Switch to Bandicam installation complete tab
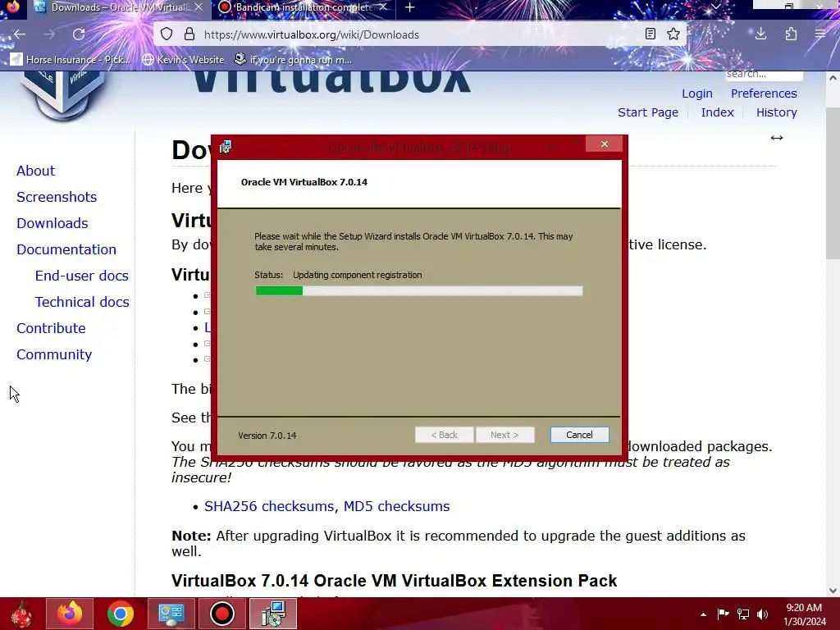The image size is (840, 630). pos(303,7)
